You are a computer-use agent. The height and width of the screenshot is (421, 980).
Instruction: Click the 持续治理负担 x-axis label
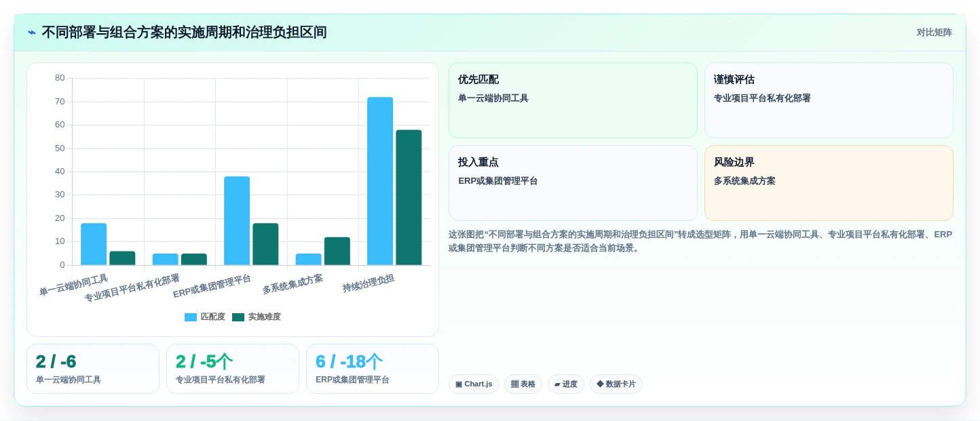coord(369,283)
